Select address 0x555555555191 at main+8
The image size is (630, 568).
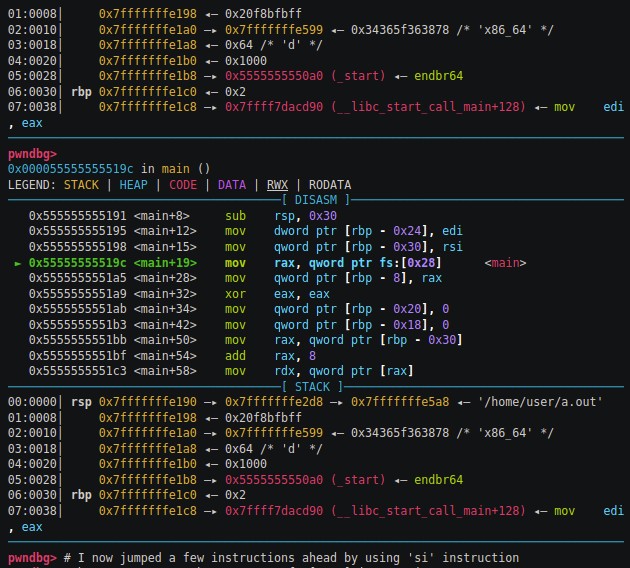click(x=78, y=216)
